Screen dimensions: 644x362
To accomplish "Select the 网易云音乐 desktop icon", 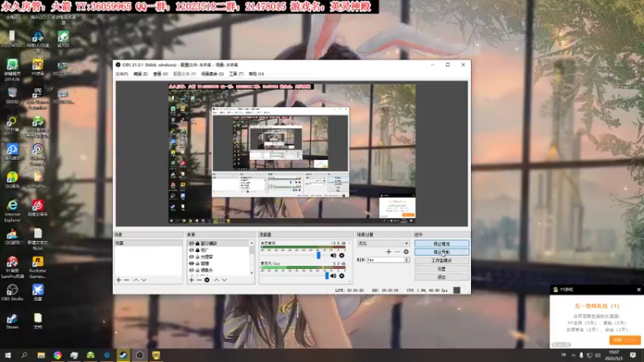I will 38,208.
